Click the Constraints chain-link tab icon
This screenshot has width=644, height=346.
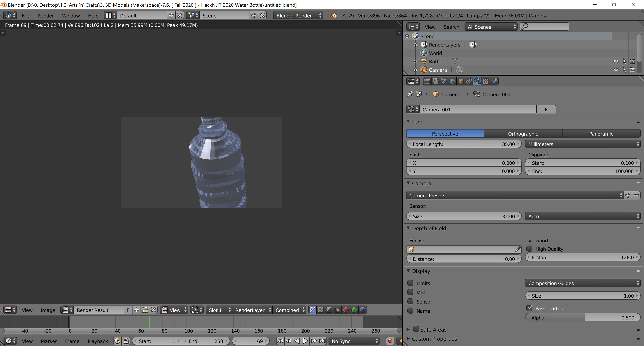(x=469, y=81)
